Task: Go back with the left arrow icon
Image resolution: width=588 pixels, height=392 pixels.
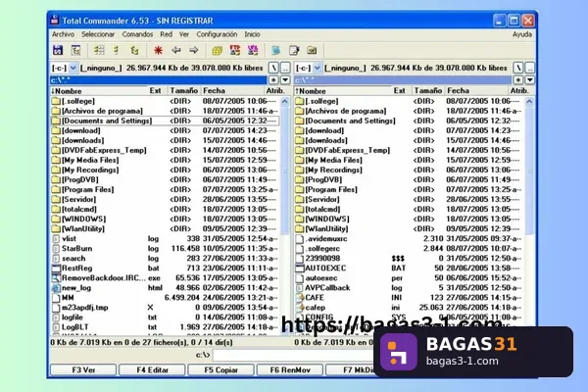Action: coord(175,50)
